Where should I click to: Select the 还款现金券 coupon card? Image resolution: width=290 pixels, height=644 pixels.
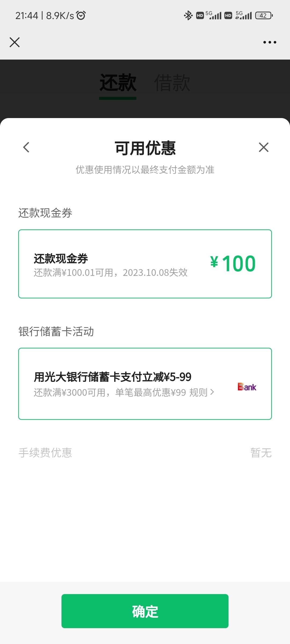point(145,264)
